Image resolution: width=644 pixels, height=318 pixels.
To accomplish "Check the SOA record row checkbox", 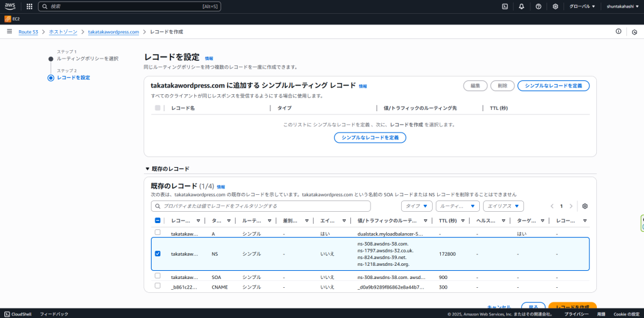I will (x=158, y=276).
